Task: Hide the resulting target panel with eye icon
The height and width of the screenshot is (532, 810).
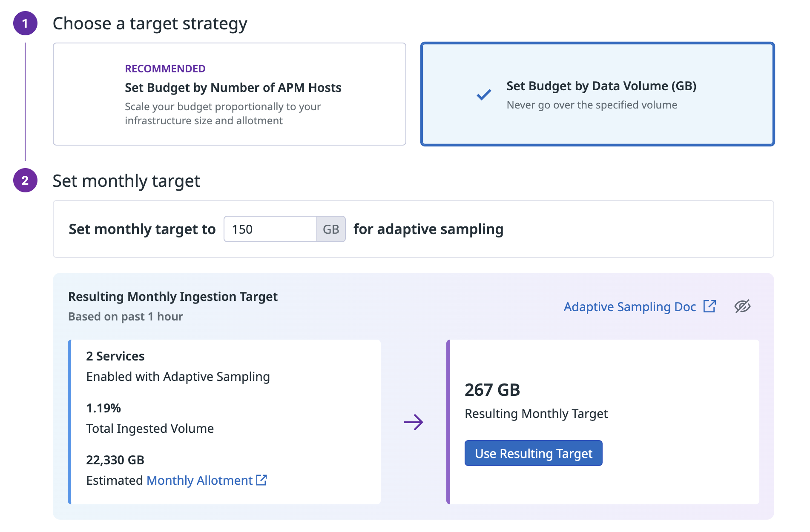Action: (742, 306)
